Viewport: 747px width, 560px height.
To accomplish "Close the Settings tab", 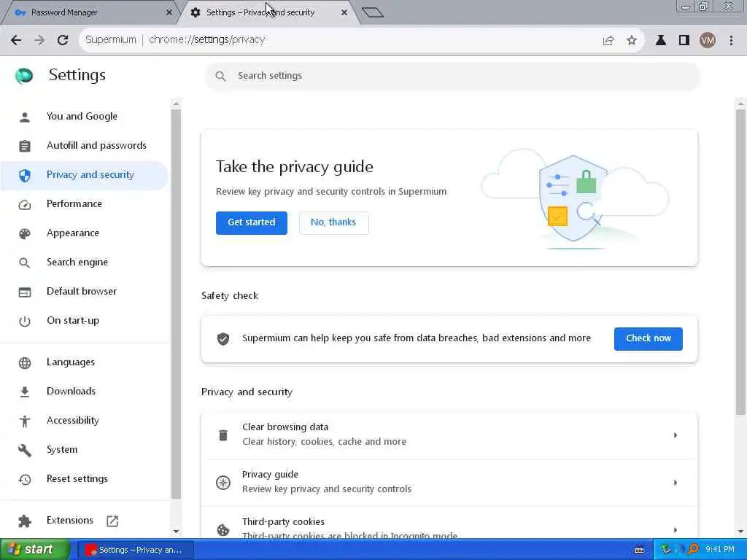I will point(344,12).
